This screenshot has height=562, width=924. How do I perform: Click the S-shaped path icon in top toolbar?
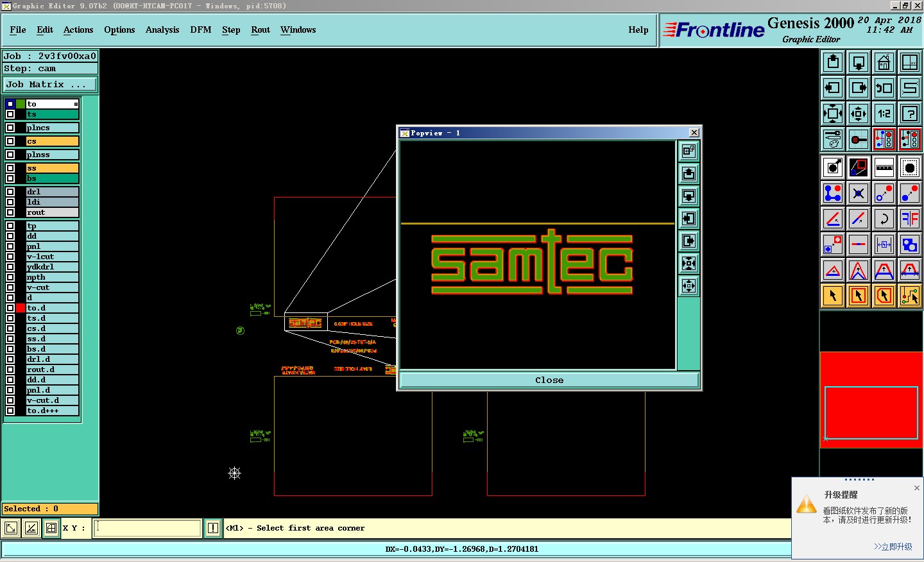[x=910, y=88]
